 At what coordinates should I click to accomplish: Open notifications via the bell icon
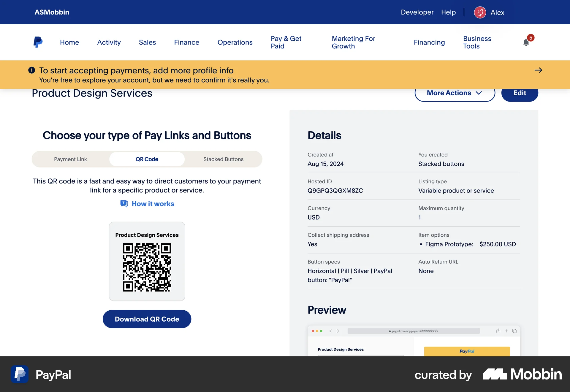click(x=526, y=42)
